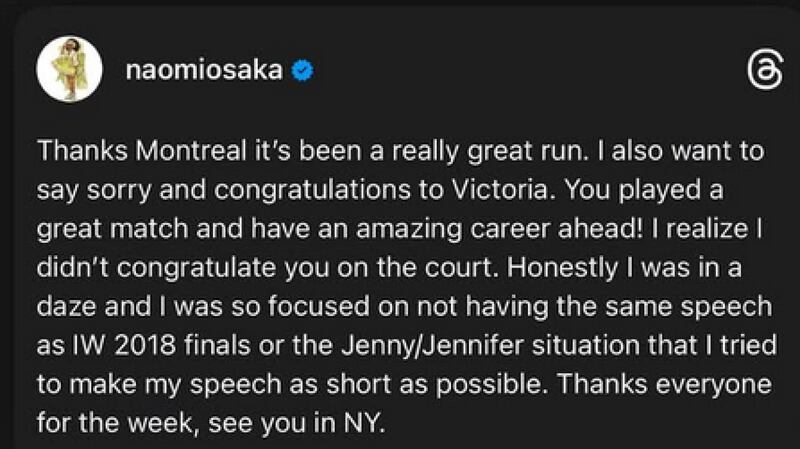Click the line starting "great match and have"
800x449 pixels.
coord(399,230)
